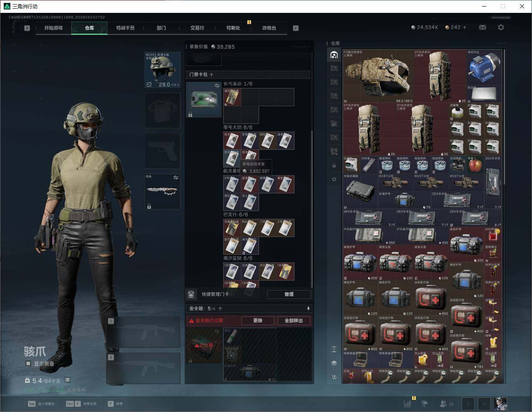Open the 交易行 tab
This screenshot has height=412, width=532.
(197, 28)
